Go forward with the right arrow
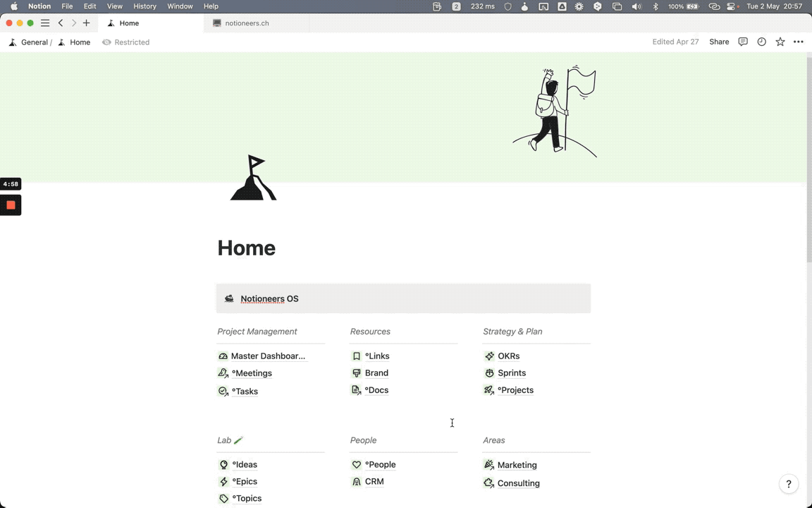 [x=73, y=23]
